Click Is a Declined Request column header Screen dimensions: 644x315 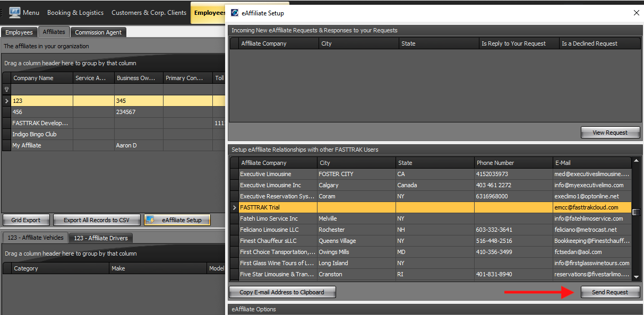[599, 43]
